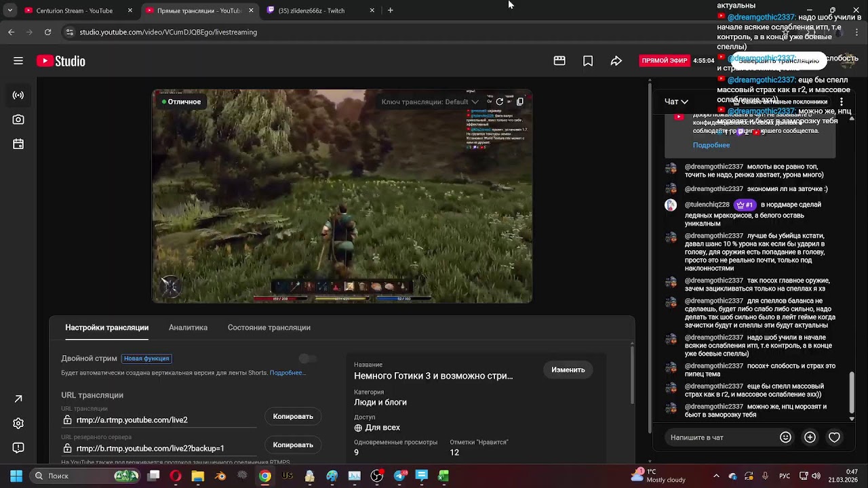Click the bookmark icon in Studio header

[x=588, y=61]
